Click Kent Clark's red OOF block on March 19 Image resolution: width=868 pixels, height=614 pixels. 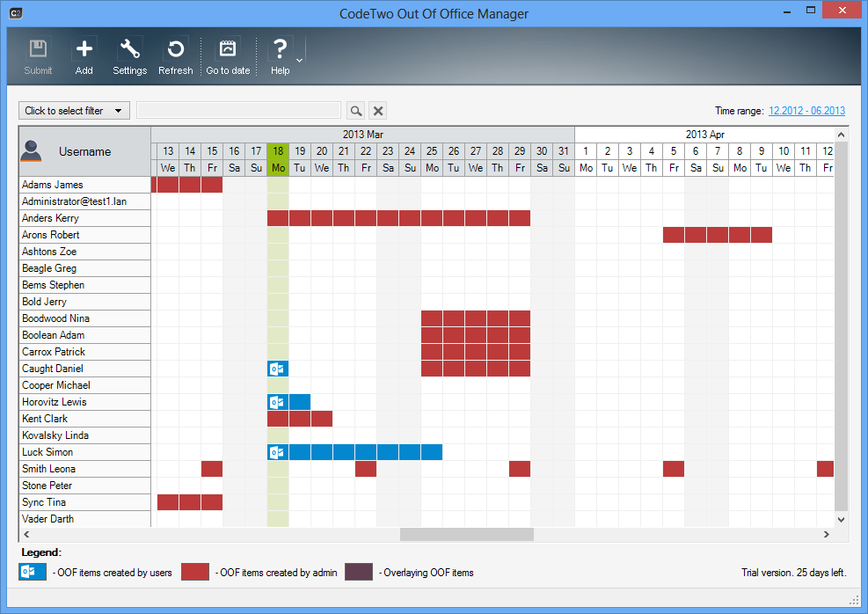coord(300,419)
